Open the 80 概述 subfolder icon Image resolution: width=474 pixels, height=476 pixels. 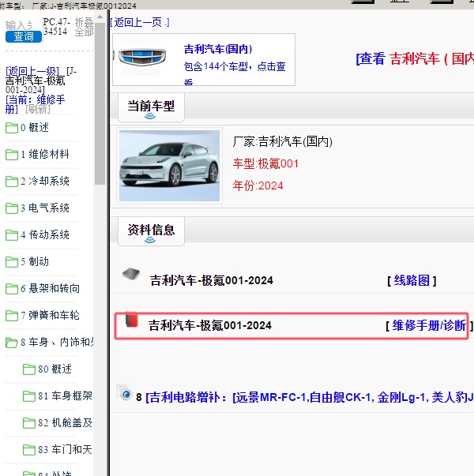click(x=29, y=369)
